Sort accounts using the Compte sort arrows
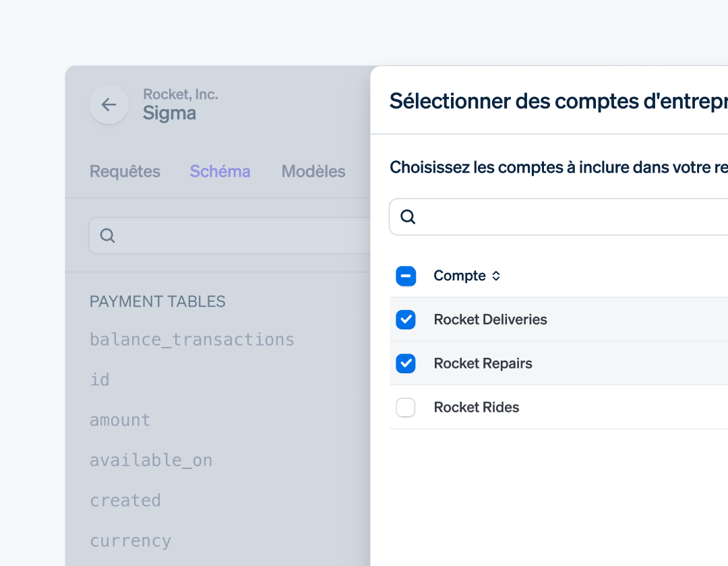 496,276
